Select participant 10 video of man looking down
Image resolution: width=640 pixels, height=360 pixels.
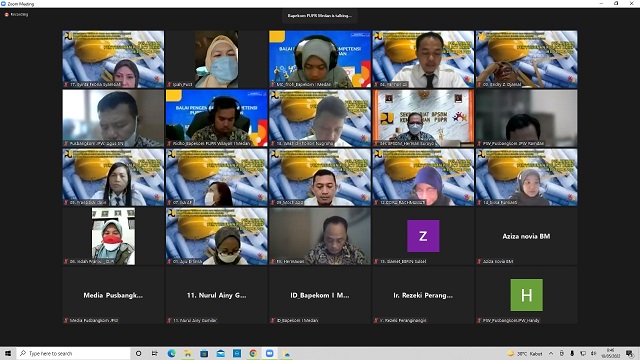coord(320,118)
